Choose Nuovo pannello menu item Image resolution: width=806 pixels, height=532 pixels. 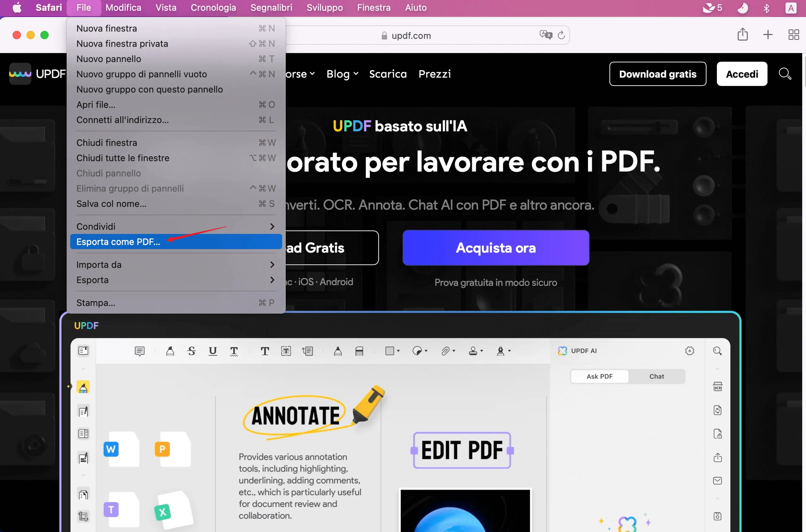coord(176,59)
